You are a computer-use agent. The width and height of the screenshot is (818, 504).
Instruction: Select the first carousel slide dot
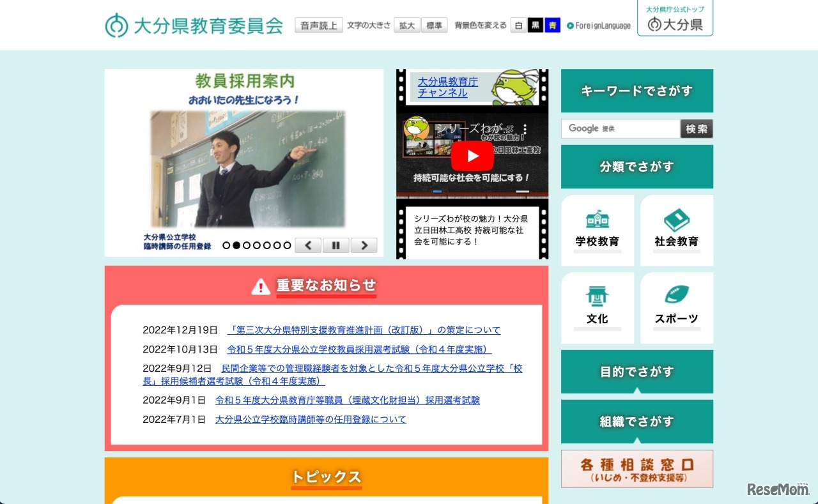pos(226,245)
